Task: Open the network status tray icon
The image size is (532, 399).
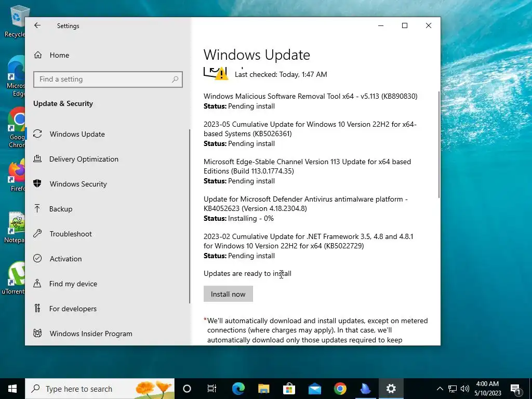Action: 453,389
